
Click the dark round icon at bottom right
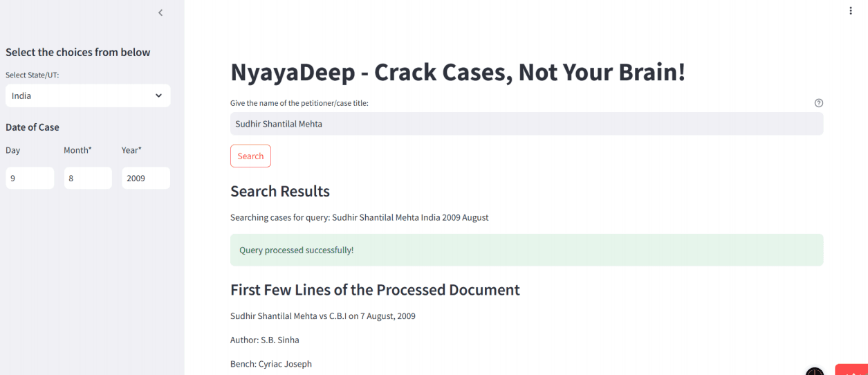pos(815,372)
